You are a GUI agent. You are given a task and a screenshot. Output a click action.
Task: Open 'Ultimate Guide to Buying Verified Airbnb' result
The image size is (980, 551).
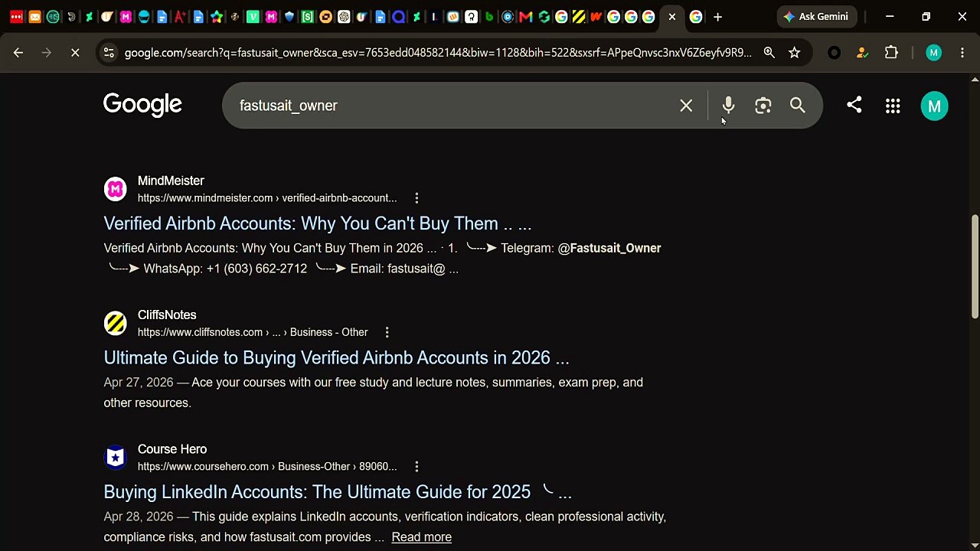coord(336,357)
